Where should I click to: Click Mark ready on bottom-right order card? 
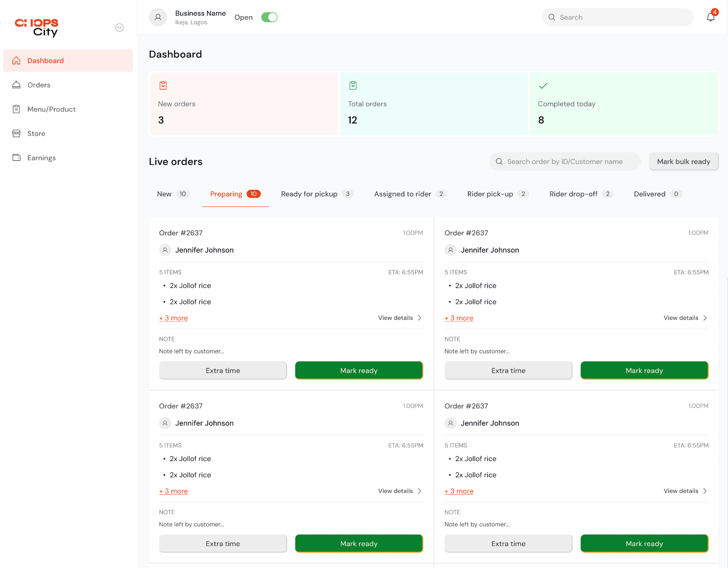pyautogui.click(x=644, y=543)
